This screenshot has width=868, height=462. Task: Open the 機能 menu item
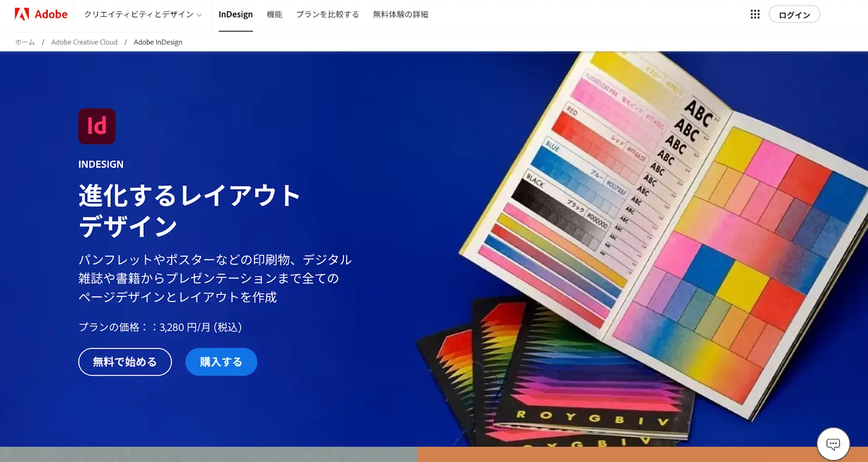(x=275, y=15)
